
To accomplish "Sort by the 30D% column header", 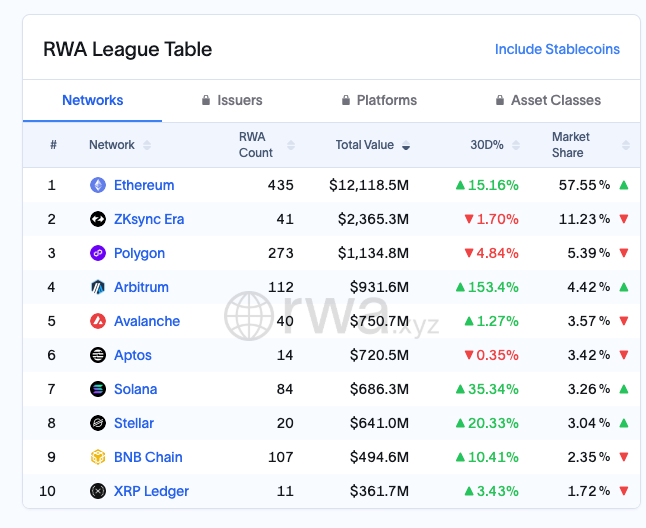I will pyautogui.click(x=494, y=145).
